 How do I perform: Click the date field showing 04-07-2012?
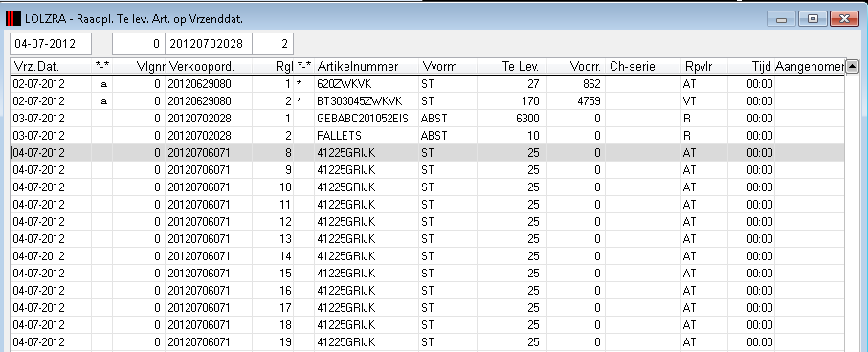pos(51,44)
